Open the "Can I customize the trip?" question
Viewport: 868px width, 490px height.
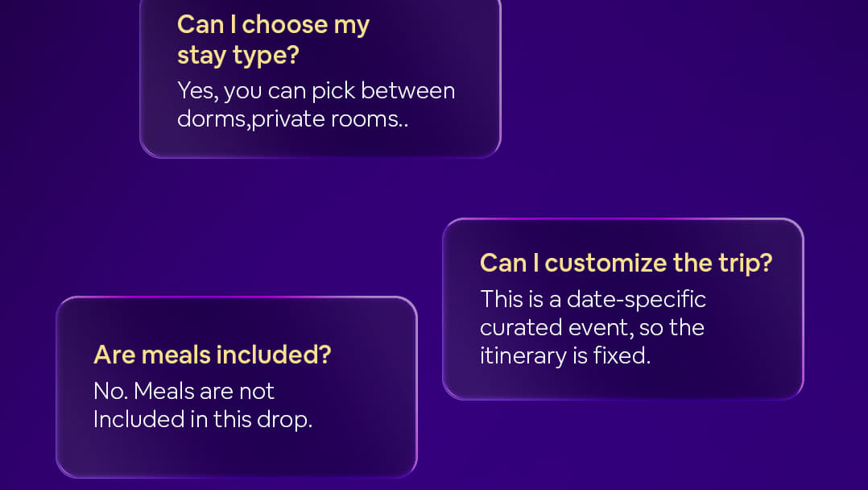click(626, 263)
